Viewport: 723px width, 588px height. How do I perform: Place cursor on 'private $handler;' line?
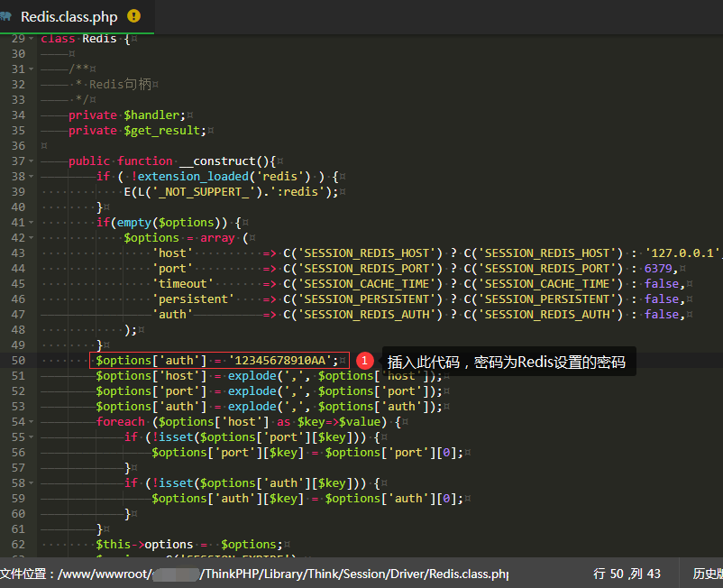click(x=126, y=115)
